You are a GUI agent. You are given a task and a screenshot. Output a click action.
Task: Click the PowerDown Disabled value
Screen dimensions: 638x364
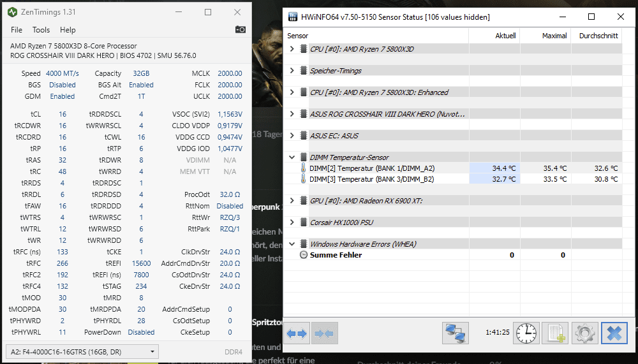tap(141, 332)
